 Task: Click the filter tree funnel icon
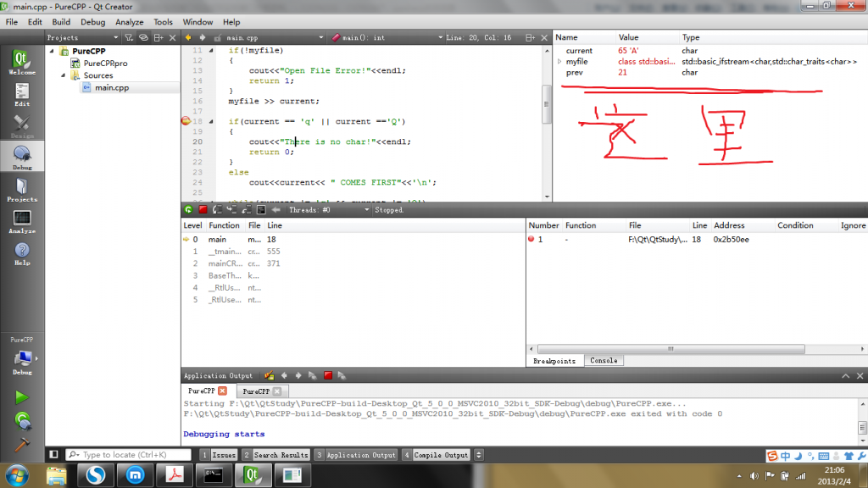coord(129,38)
